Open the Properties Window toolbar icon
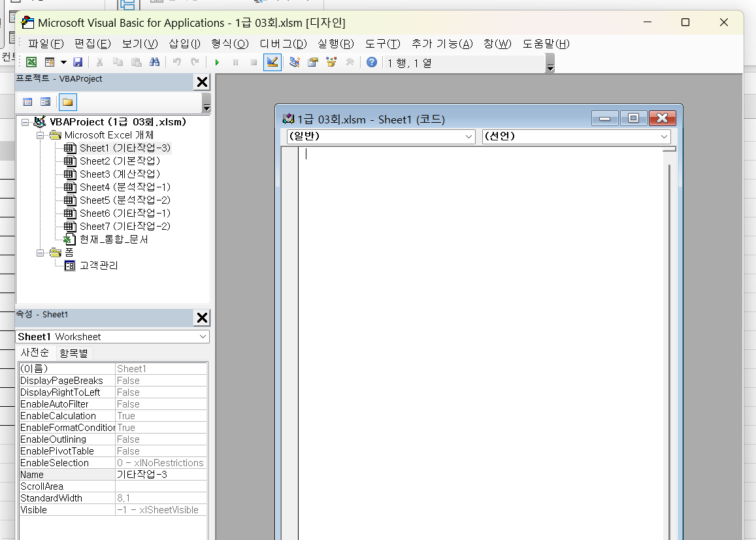Screen dimensions: 756x540 point(313,62)
